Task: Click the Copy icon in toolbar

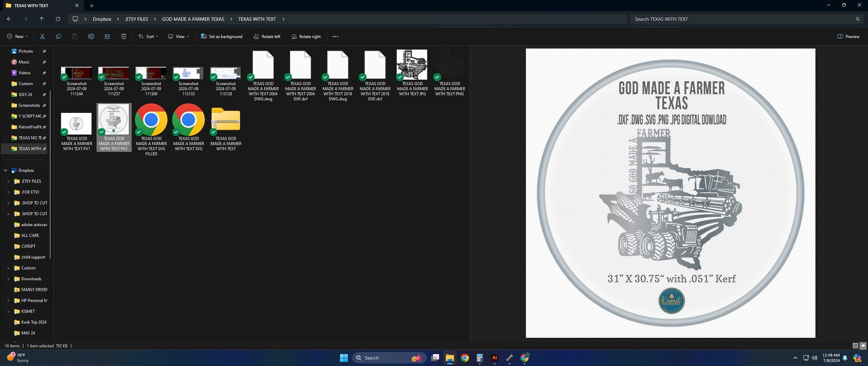Action: (59, 36)
